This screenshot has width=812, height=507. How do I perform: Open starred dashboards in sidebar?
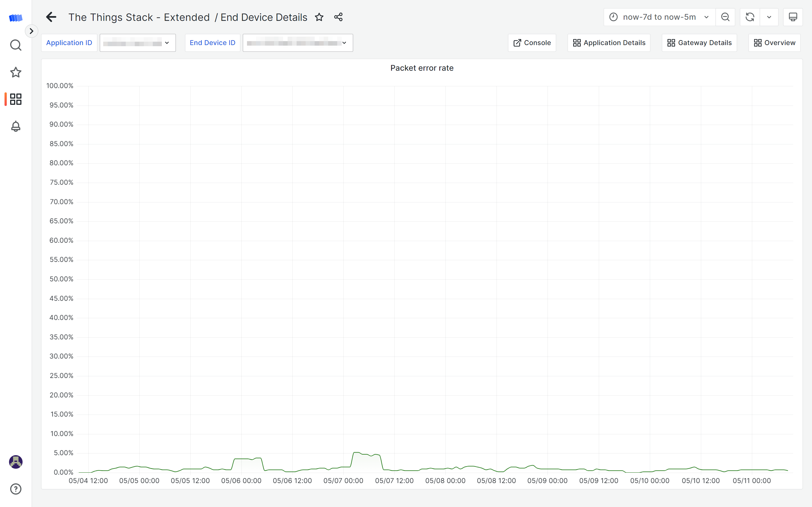point(16,72)
